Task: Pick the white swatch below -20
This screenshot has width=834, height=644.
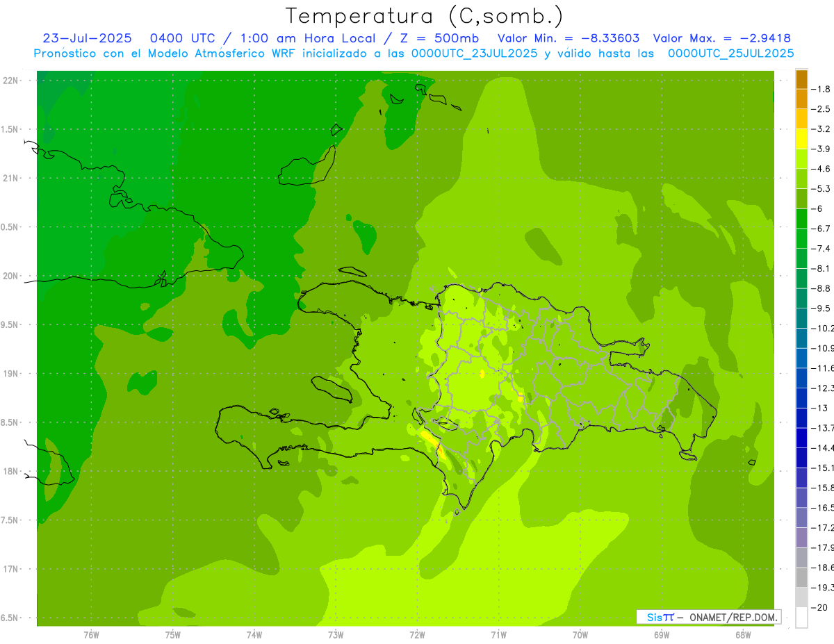Action: [x=801, y=618]
